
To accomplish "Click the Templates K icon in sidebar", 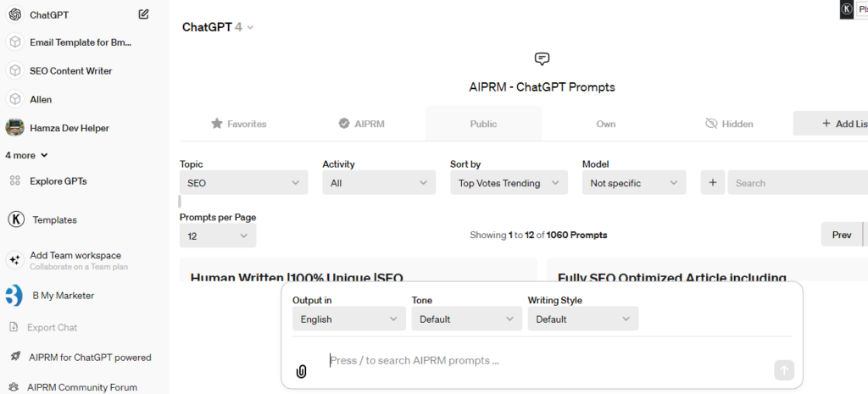I will coord(15,219).
